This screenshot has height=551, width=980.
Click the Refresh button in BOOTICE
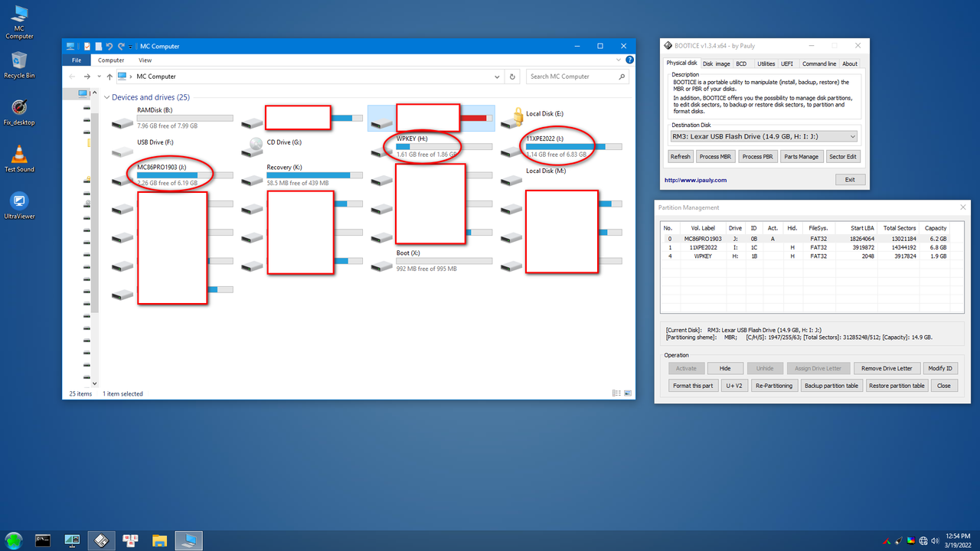coord(680,156)
